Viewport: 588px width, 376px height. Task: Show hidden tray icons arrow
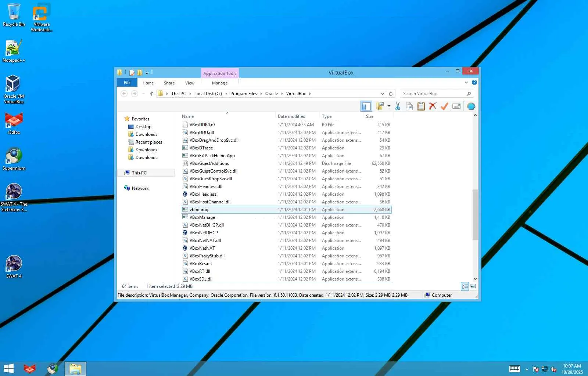(527, 369)
